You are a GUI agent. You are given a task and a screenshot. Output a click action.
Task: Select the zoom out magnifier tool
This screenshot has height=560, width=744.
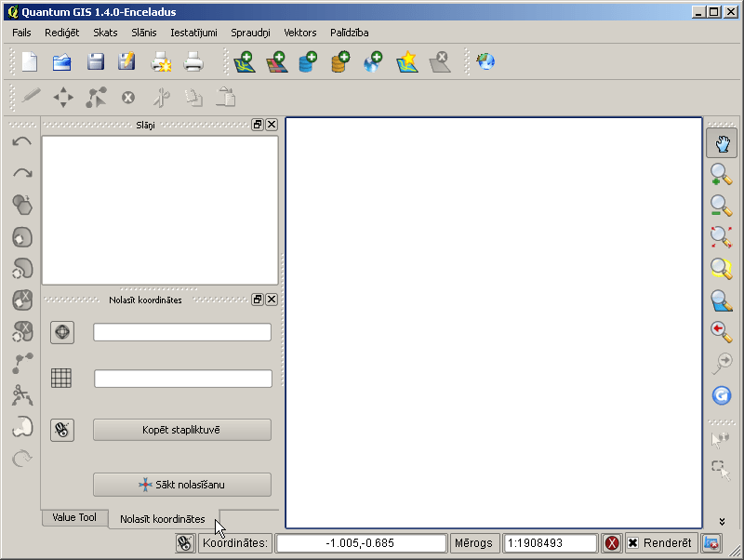722,206
